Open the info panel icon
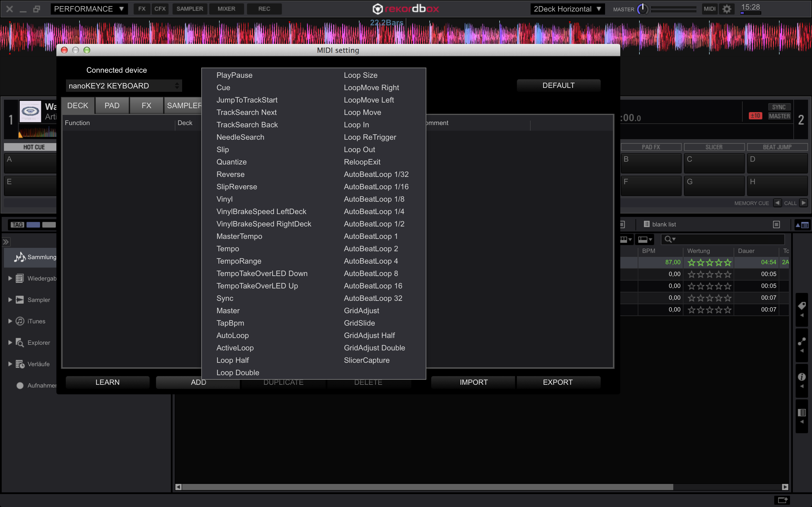Viewport: 812px width, 507px height. pyautogui.click(x=802, y=377)
